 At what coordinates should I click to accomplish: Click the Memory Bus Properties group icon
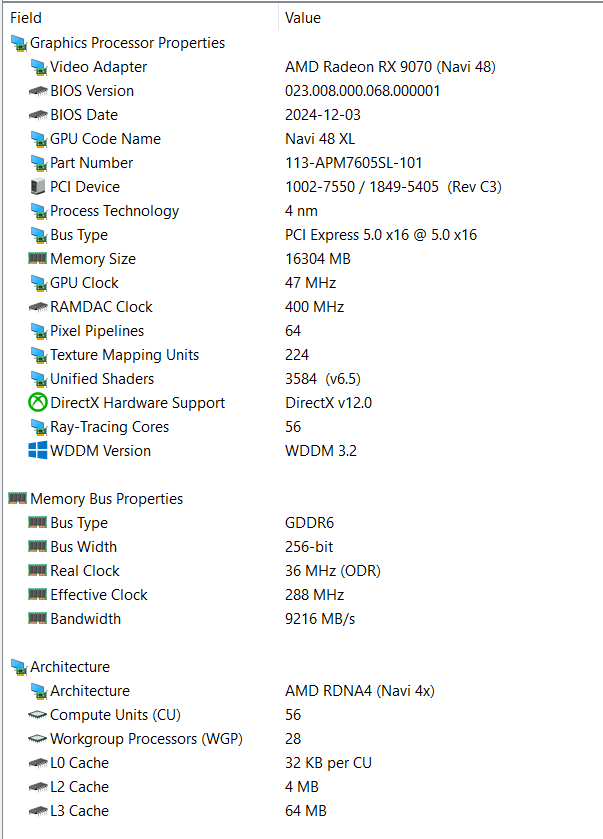click(18, 499)
